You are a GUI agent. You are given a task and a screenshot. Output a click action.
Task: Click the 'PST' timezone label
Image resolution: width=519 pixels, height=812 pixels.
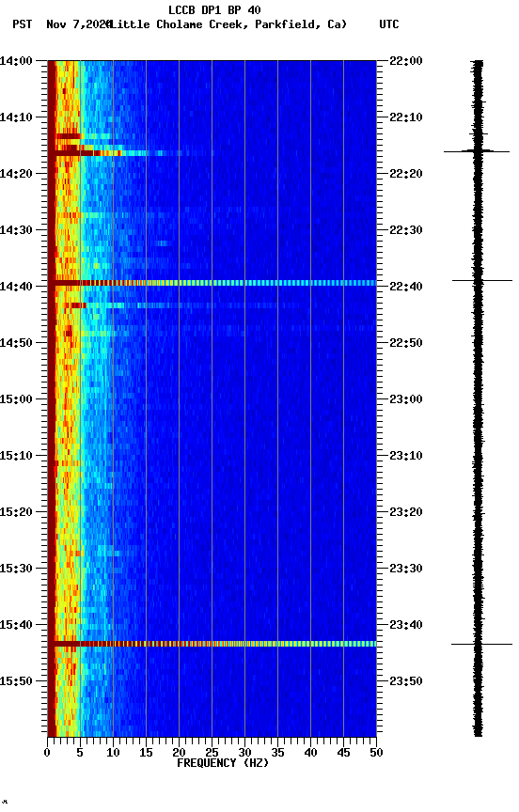point(23,24)
